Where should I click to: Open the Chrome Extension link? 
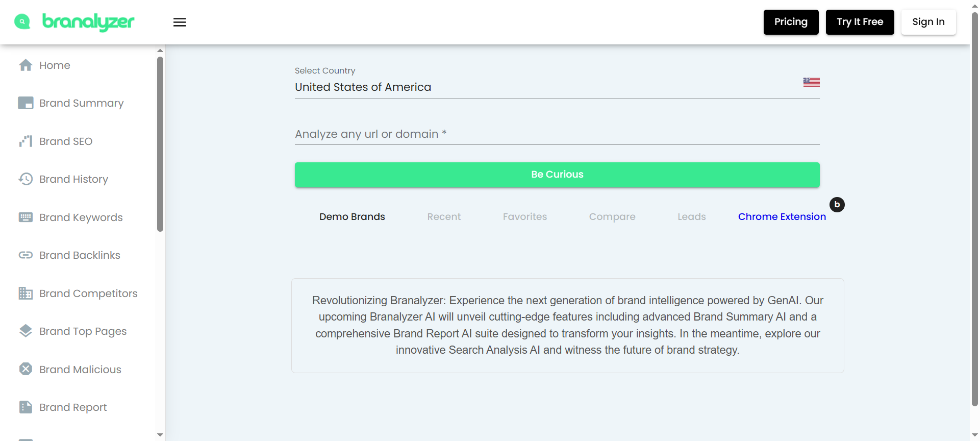[782, 217]
